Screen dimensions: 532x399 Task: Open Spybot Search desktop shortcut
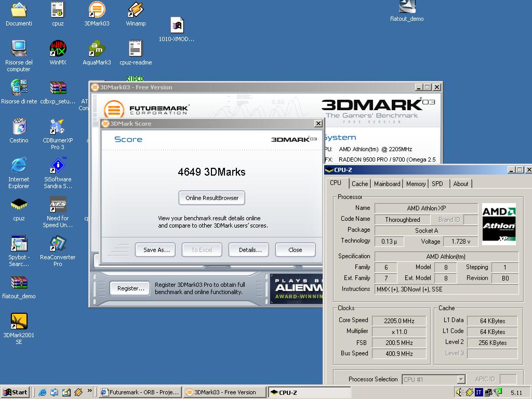tap(19, 243)
